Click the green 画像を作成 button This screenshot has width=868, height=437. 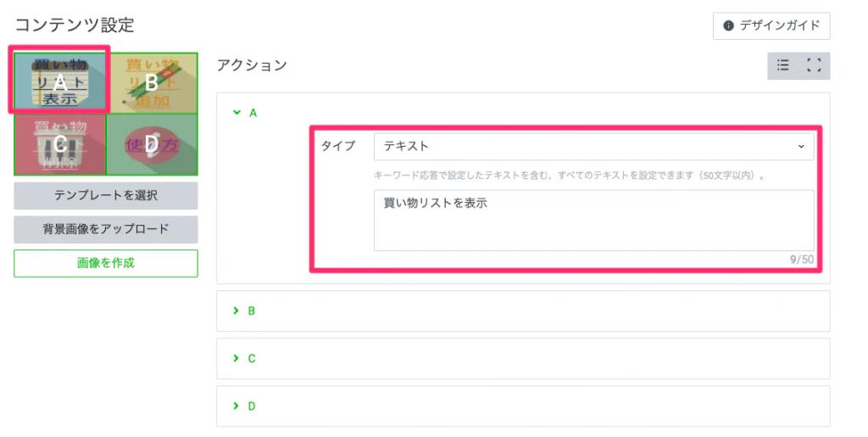point(106,263)
